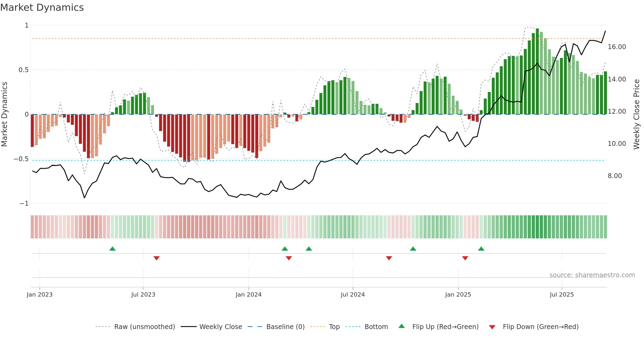Click the 10.00 price axis value
The height and width of the screenshot is (362, 644).
click(617, 143)
